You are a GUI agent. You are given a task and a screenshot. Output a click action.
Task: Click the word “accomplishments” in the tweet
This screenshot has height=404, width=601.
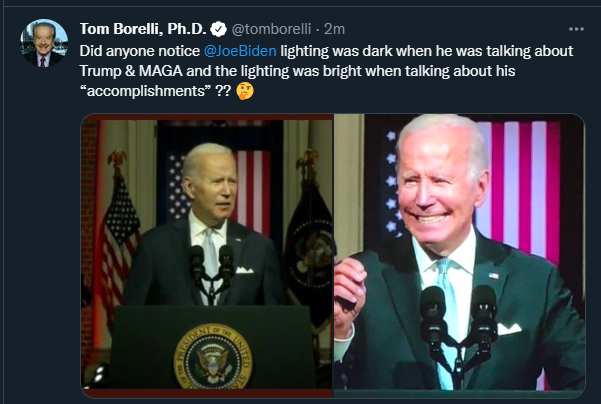tap(145, 91)
